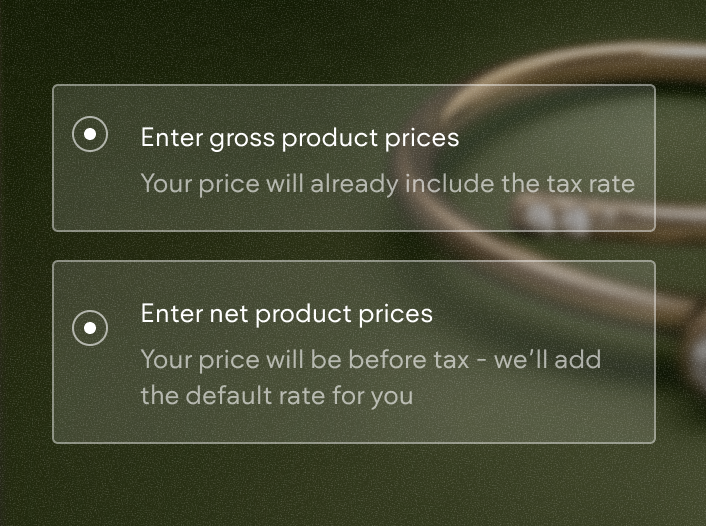Select the gross product prices radio button

pos(90,134)
